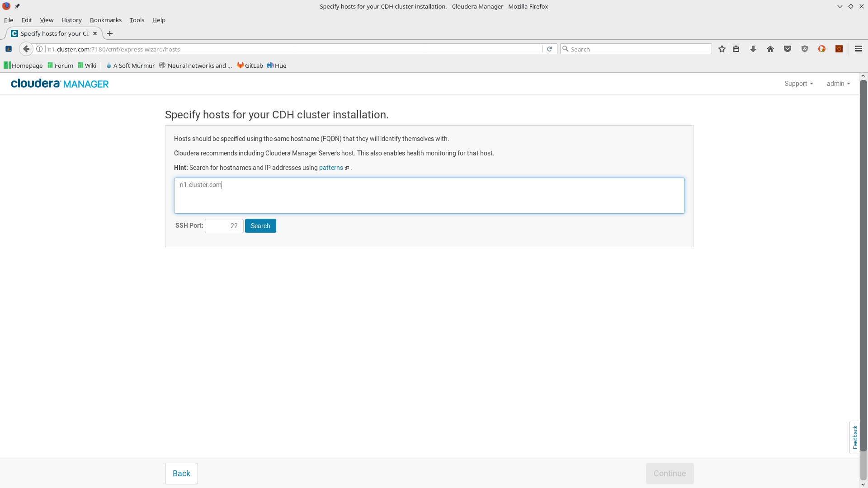Viewport: 868px width, 488px height.
Task: Open Forum bookmark
Action: (60, 66)
